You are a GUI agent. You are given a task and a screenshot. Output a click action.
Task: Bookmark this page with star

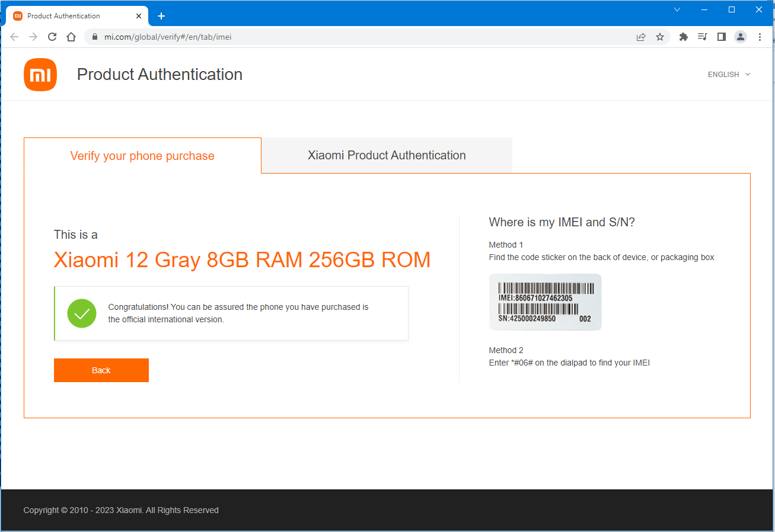pyautogui.click(x=660, y=37)
